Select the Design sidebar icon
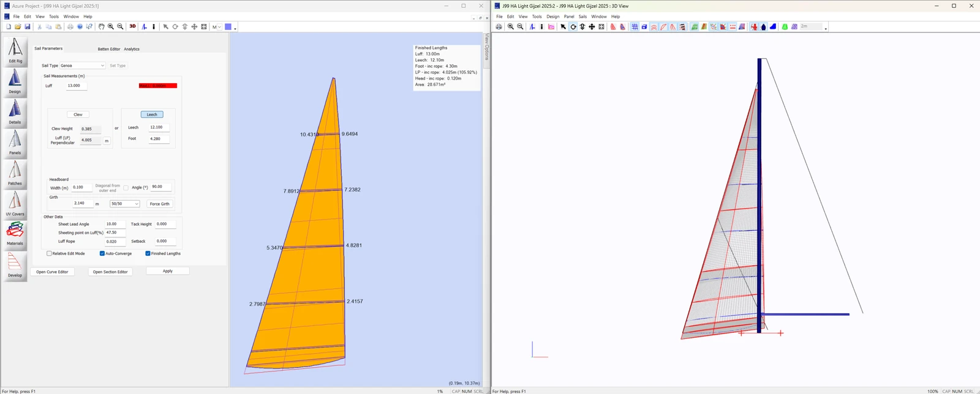Viewport: 980px width, 394px height. pos(15,82)
